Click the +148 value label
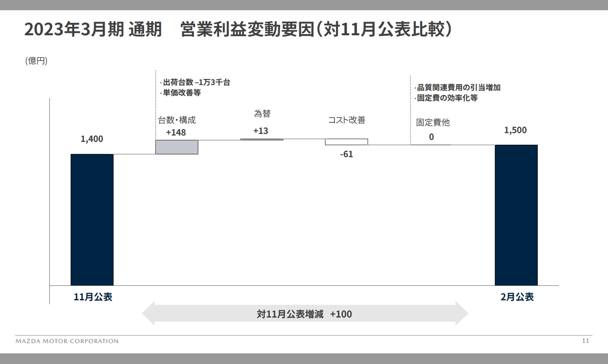The width and height of the screenshot is (608, 364). tap(177, 132)
